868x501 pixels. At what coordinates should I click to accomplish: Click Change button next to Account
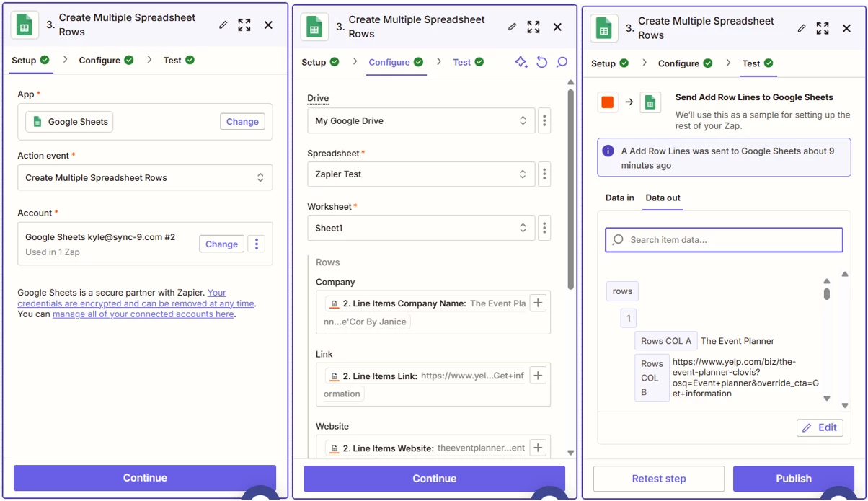pyautogui.click(x=221, y=244)
